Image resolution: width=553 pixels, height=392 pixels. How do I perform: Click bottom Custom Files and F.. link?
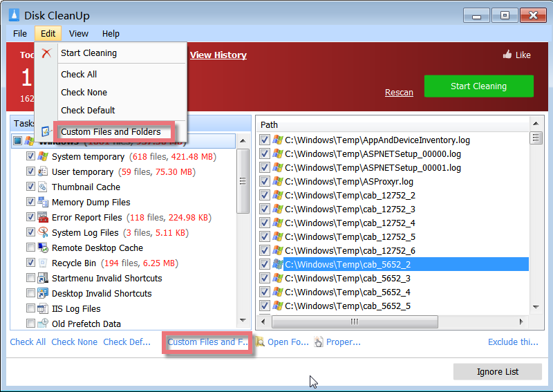click(x=207, y=342)
